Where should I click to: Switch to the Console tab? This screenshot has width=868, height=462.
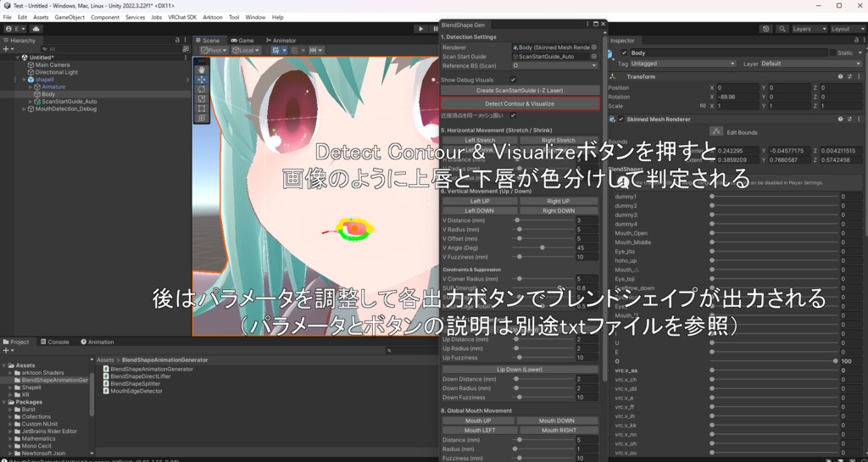(54, 342)
